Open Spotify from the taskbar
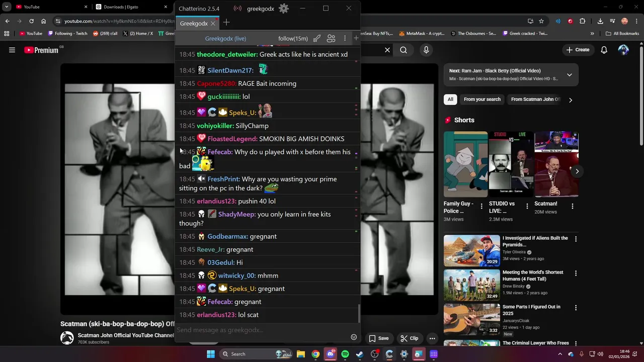 (x=345, y=354)
